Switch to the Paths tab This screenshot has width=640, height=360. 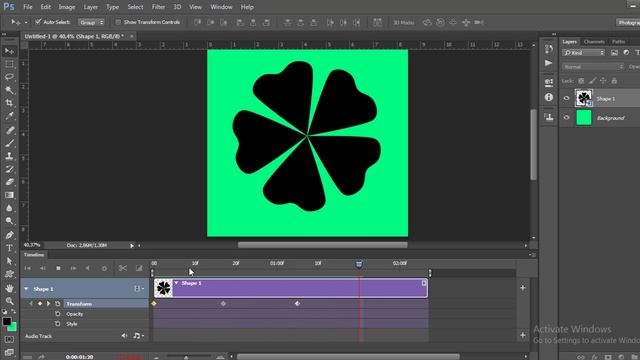pyautogui.click(x=618, y=42)
